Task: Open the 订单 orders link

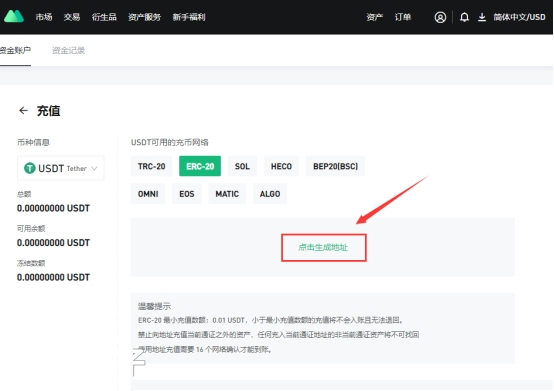Action: click(x=403, y=17)
